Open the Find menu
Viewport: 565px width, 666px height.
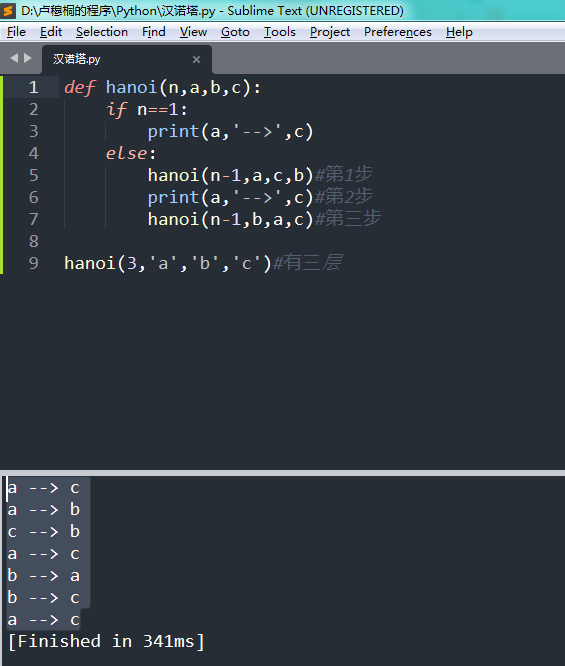click(x=154, y=32)
